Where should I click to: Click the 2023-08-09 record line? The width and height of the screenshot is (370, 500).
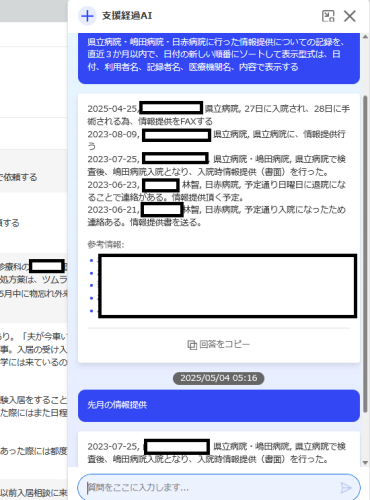click(217, 140)
